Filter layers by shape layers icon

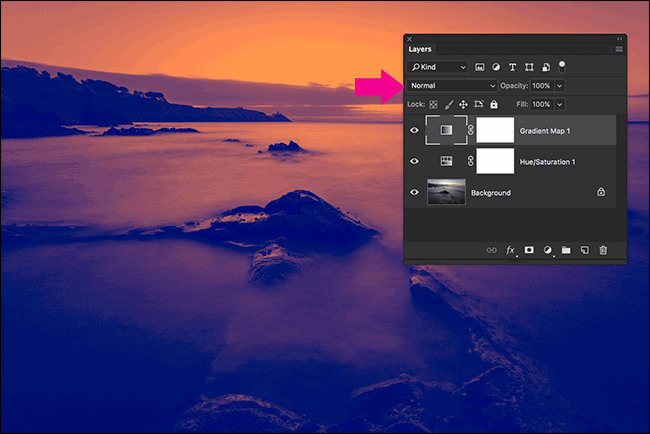click(x=529, y=67)
